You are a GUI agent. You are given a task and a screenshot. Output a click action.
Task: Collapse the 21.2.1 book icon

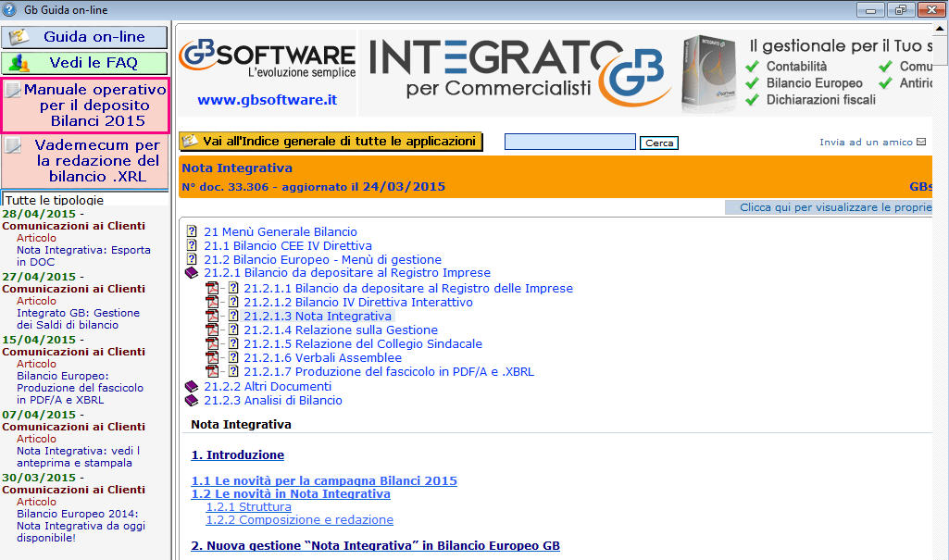pyautogui.click(x=192, y=273)
